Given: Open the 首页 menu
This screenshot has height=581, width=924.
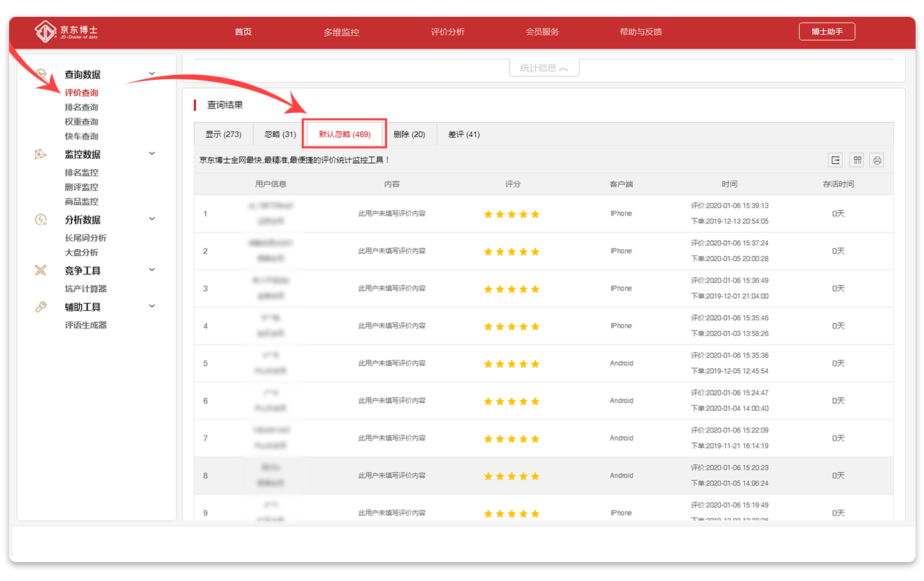Looking at the screenshot, I should tap(243, 32).
